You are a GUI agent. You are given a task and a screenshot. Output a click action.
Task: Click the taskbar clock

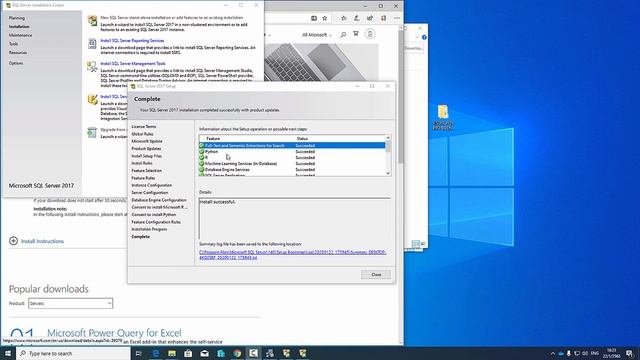pos(611,353)
